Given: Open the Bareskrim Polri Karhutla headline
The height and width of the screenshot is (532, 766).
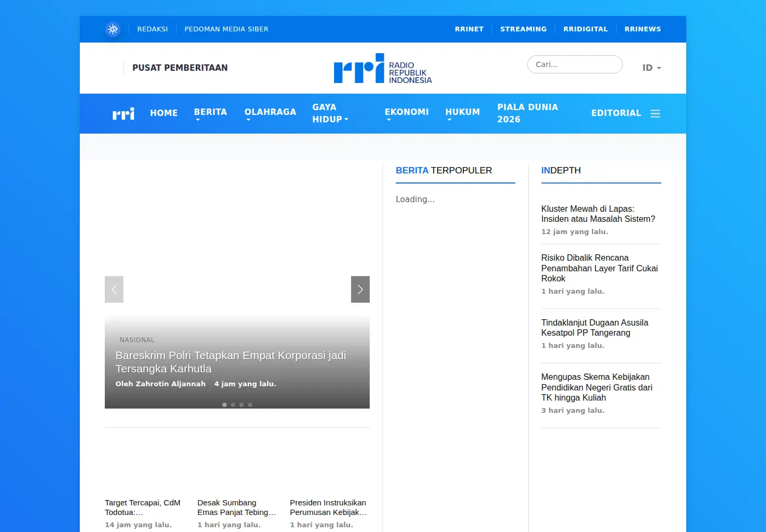Looking at the screenshot, I should [x=231, y=362].
